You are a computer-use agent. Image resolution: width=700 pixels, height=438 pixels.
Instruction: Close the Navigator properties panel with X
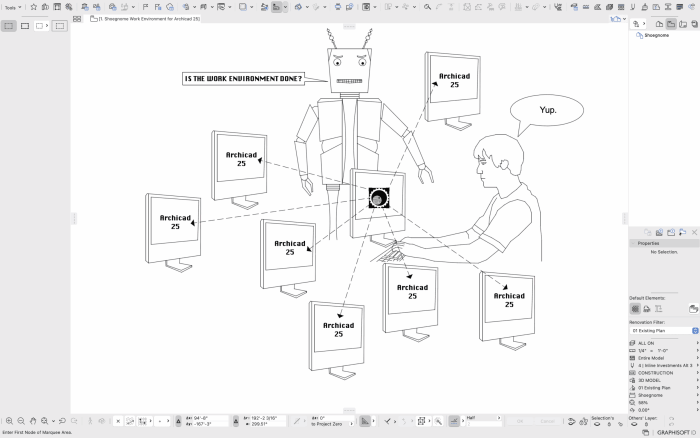694,232
